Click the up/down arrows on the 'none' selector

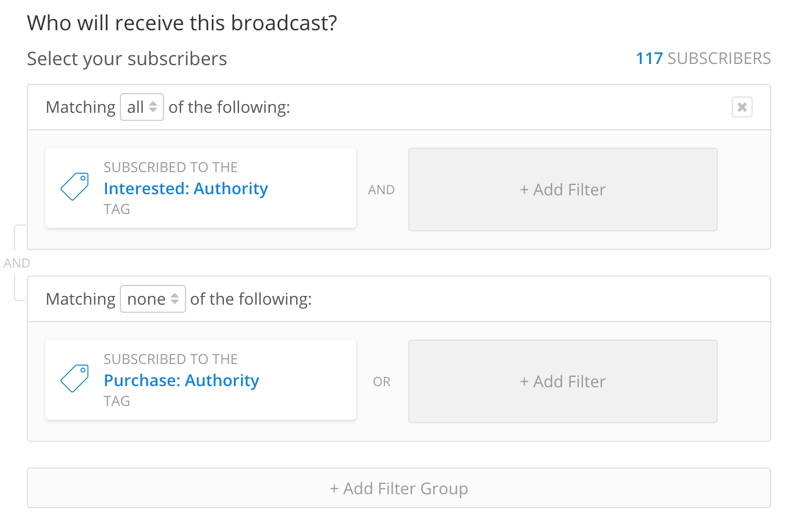(x=175, y=298)
